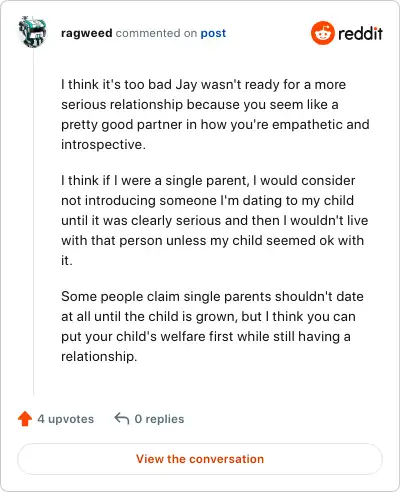Open the ragweed username profile link
Image resolution: width=400 pixels, height=492 pixels.
click(x=87, y=33)
